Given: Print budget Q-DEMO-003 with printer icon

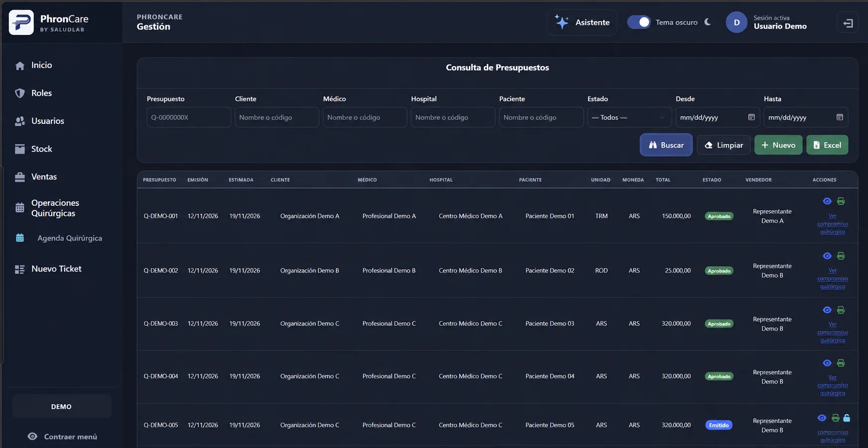Looking at the screenshot, I should [841, 310].
